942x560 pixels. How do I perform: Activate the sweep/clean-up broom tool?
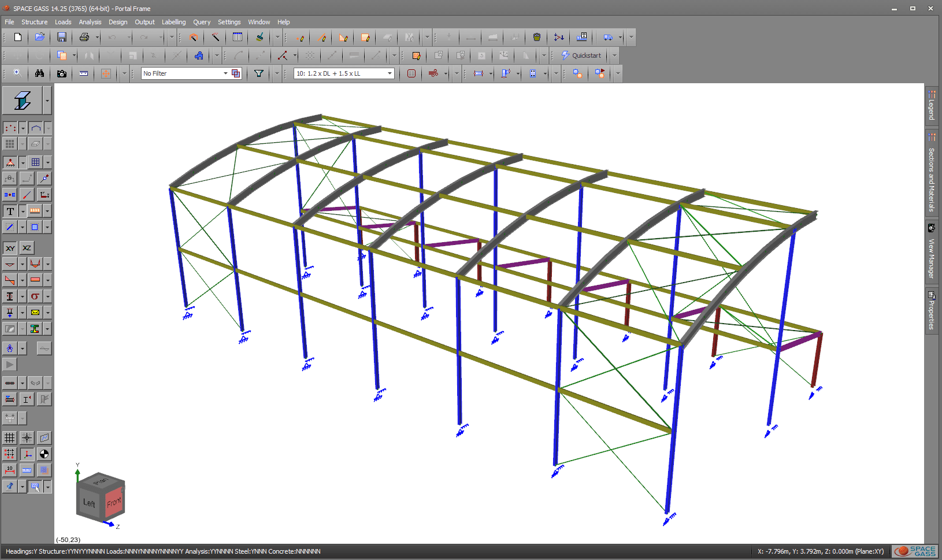tap(259, 37)
